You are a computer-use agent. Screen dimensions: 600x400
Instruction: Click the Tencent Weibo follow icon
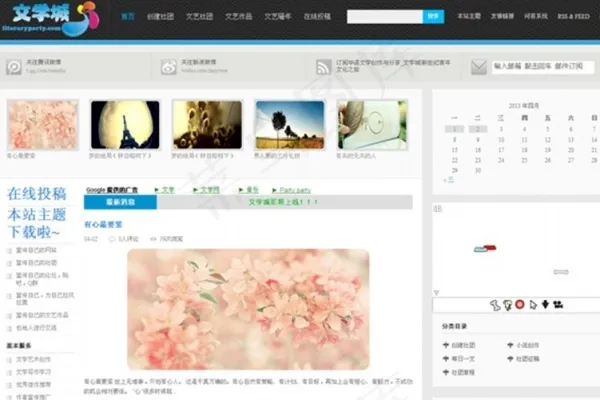point(14,67)
